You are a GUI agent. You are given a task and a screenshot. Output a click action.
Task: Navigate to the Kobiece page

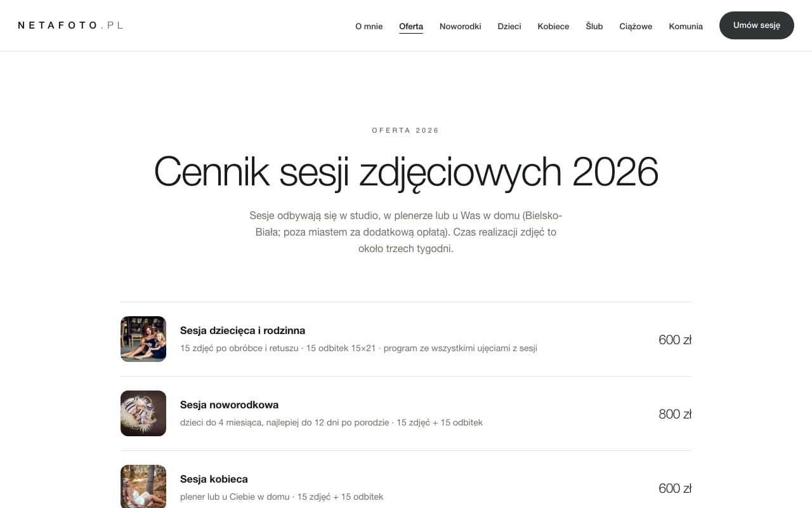[553, 26]
